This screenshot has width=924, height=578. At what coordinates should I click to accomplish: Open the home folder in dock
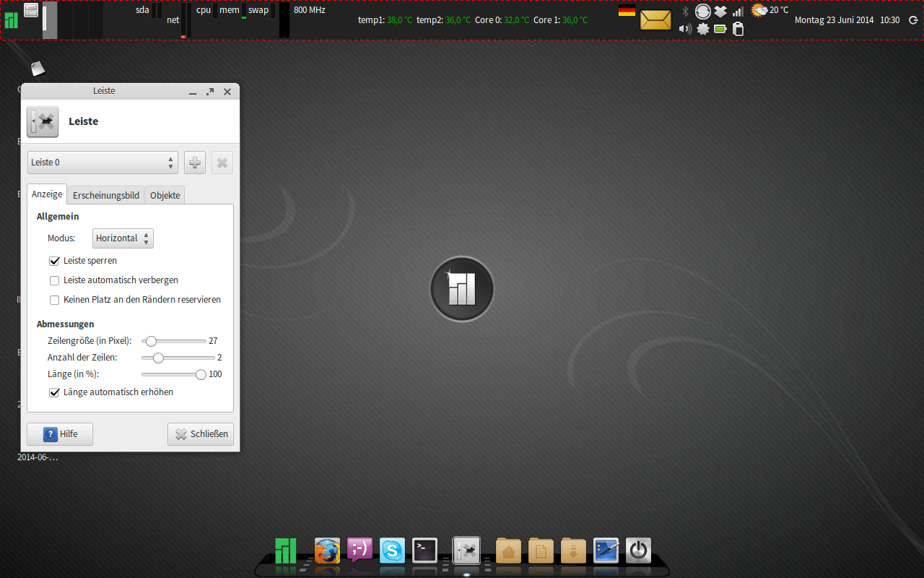point(508,551)
